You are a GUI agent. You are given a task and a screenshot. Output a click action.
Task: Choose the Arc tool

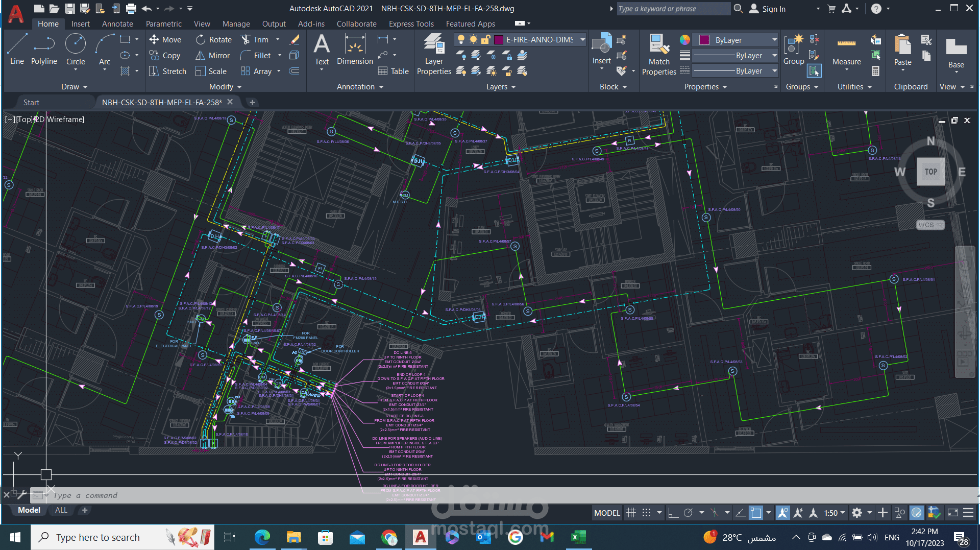pyautogui.click(x=105, y=50)
